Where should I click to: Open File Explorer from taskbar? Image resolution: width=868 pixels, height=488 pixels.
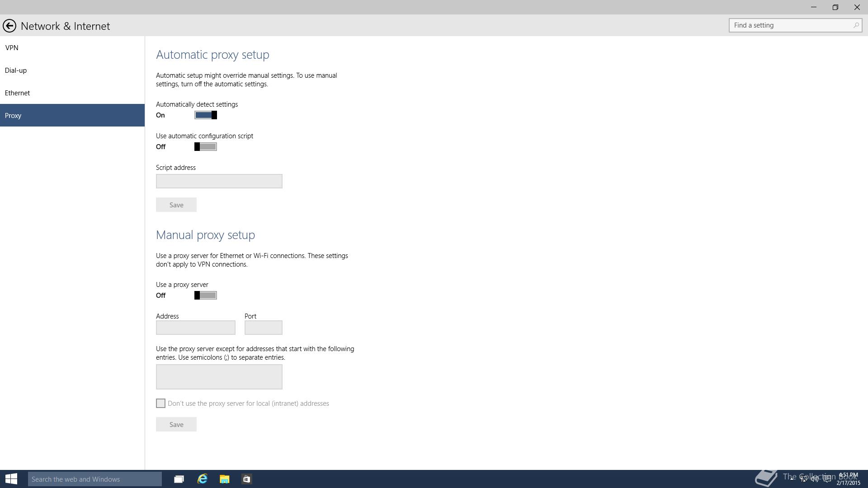[x=225, y=479]
